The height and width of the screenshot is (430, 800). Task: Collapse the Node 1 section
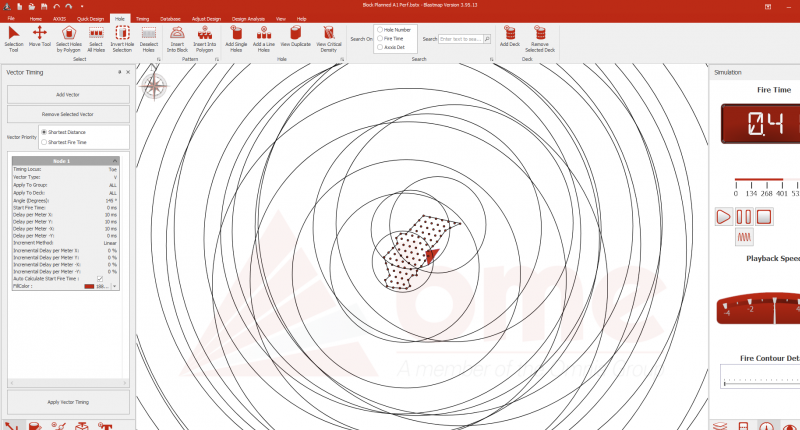pos(115,161)
